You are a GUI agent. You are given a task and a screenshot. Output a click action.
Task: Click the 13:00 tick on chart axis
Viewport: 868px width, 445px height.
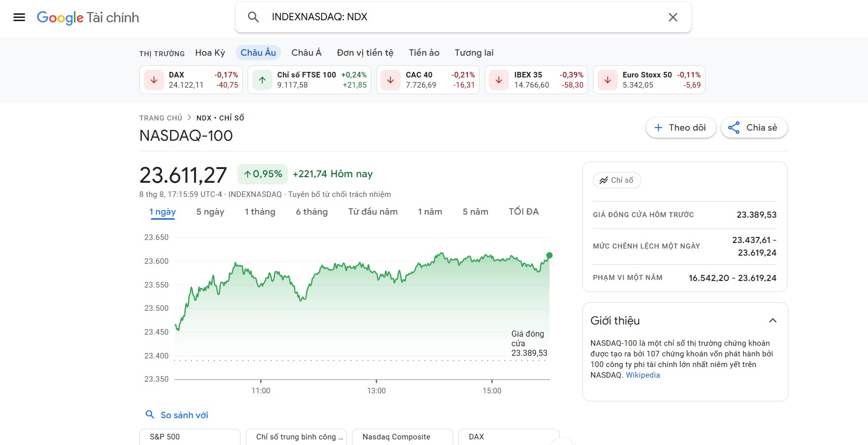[376, 391]
